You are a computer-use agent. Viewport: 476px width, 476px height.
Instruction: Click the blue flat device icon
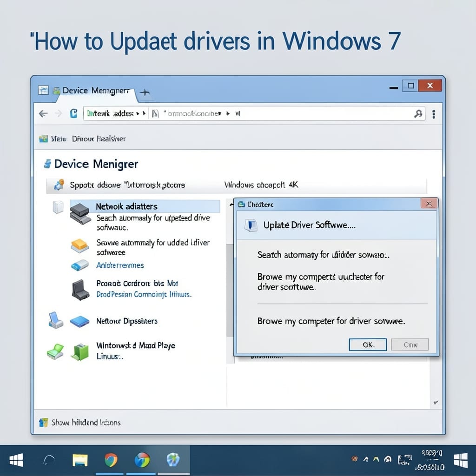pos(79,322)
